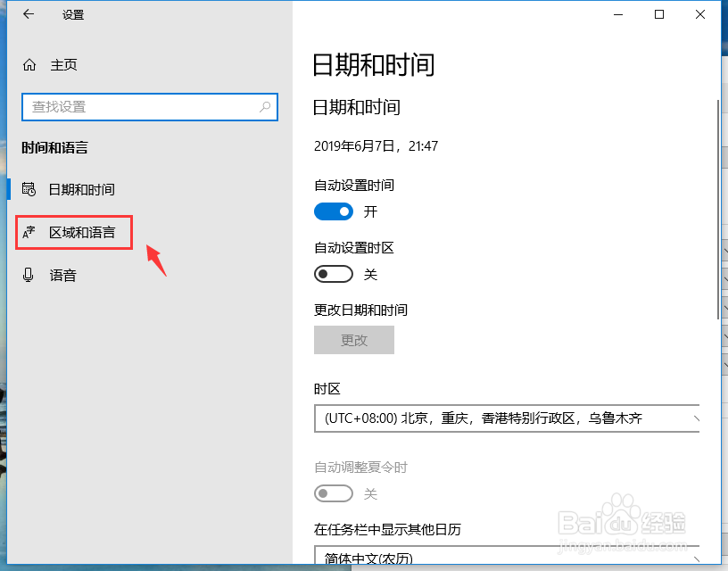Toggle the 自动调整夏令时 switch
Screen dimensions: 728x571
click(333, 493)
